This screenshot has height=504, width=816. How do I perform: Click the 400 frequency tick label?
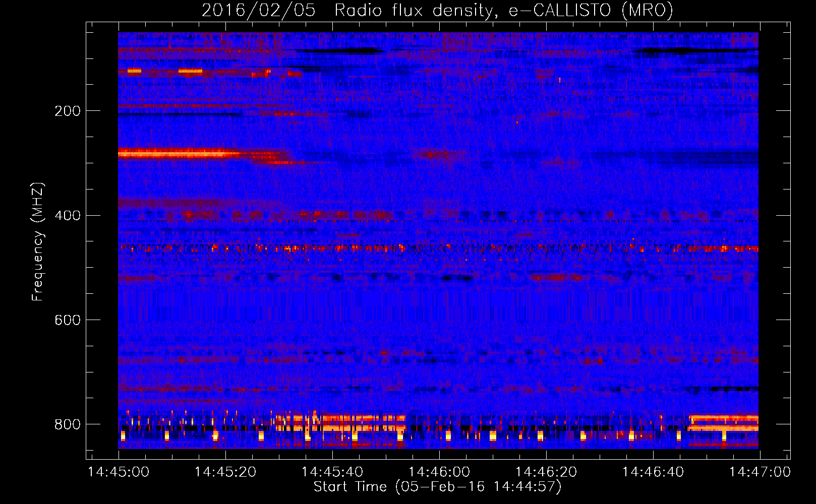[x=68, y=216]
